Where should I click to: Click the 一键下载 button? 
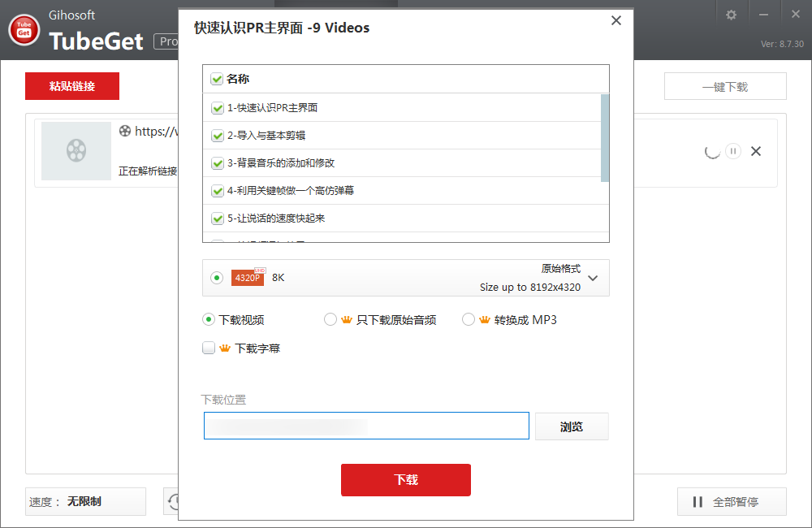click(725, 86)
